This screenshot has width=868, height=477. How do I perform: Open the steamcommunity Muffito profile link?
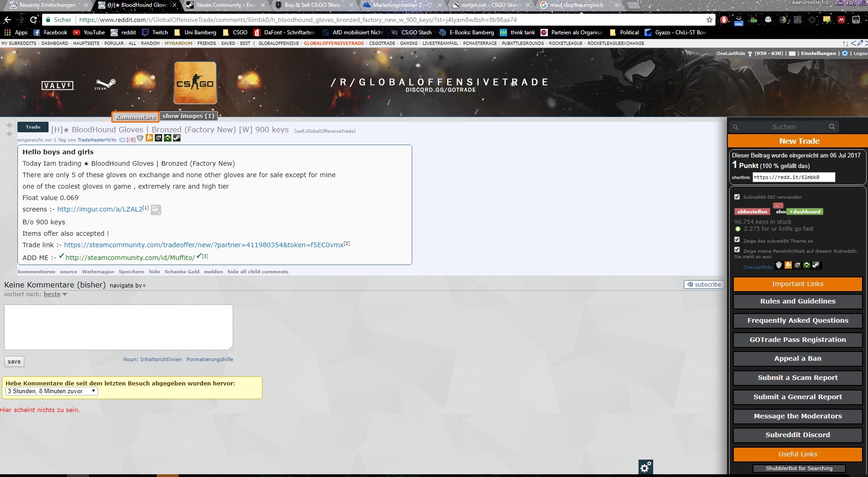point(130,258)
